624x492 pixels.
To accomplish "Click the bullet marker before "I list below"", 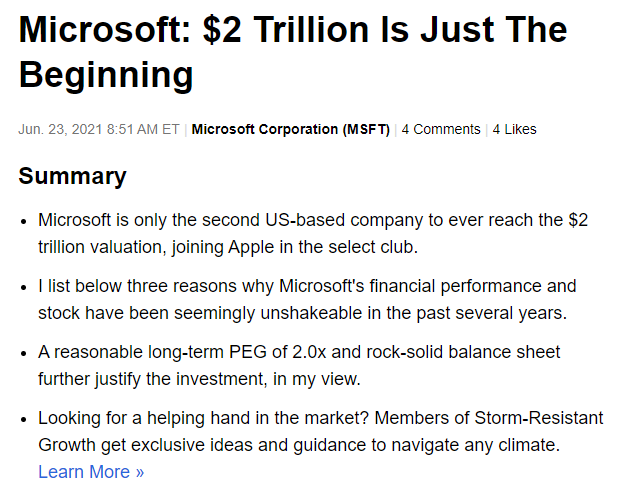I will pyautogui.click(x=24, y=287).
